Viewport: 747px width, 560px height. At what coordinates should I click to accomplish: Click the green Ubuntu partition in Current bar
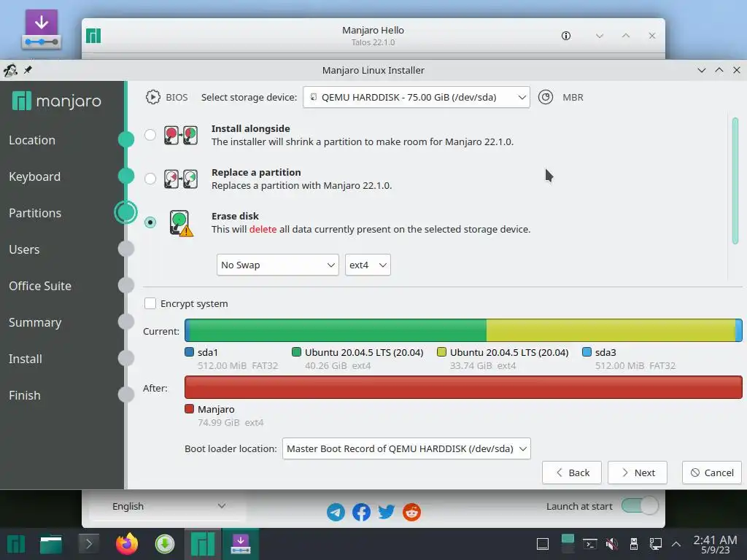(338, 330)
